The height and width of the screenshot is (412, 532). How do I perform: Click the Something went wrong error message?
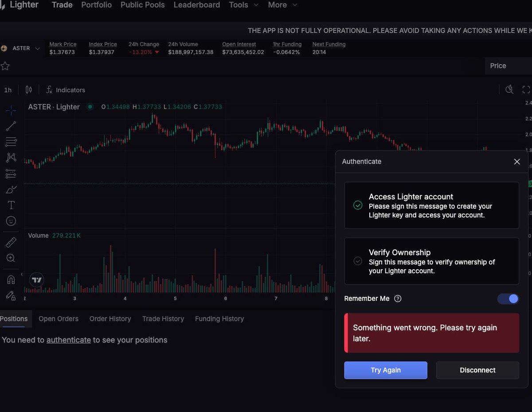pos(431,333)
